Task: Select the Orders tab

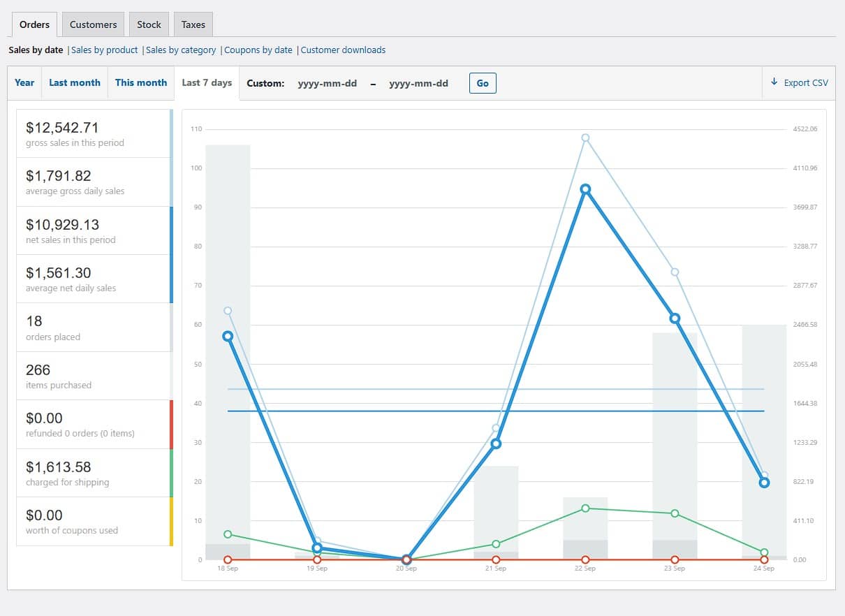Action: 34,24
